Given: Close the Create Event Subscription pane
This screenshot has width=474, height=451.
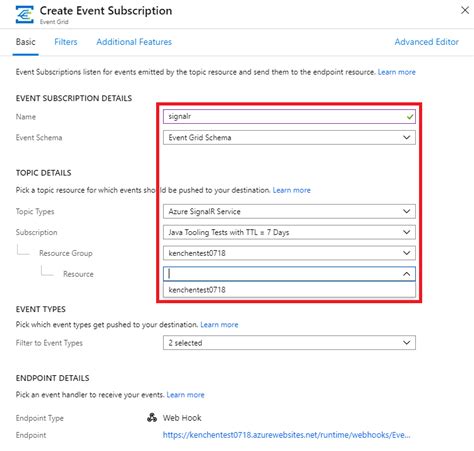Looking at the screenshot, I should point(465,10).
